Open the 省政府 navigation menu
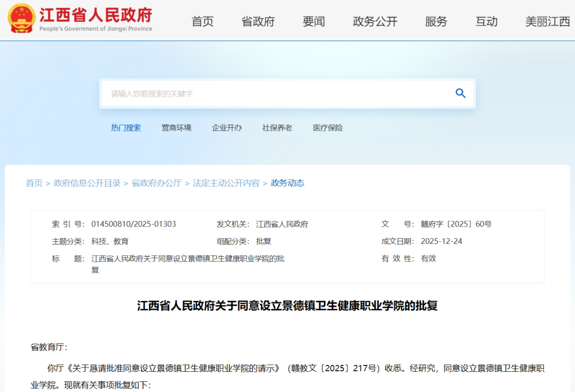The image size is (575, 392). click(258, 22)
